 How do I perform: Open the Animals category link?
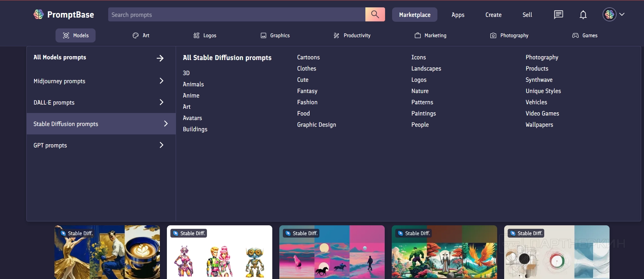193,84
